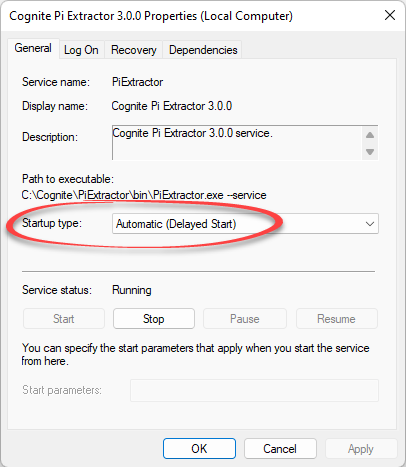Click the Pause service button
Viewport: 406px width, 467px height.
[245, 319]
